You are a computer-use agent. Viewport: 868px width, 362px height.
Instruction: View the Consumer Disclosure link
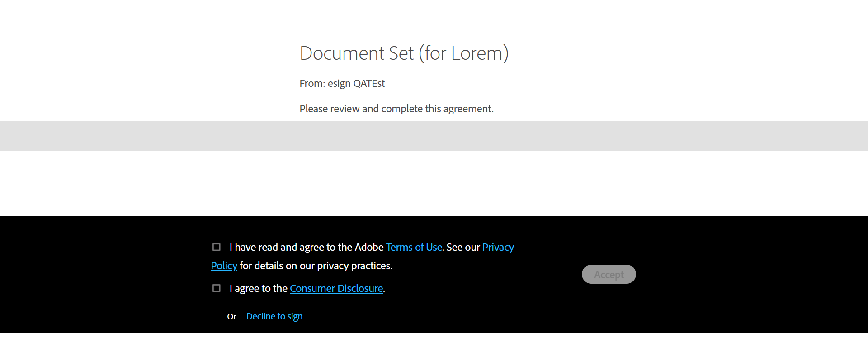coord(336,289)
